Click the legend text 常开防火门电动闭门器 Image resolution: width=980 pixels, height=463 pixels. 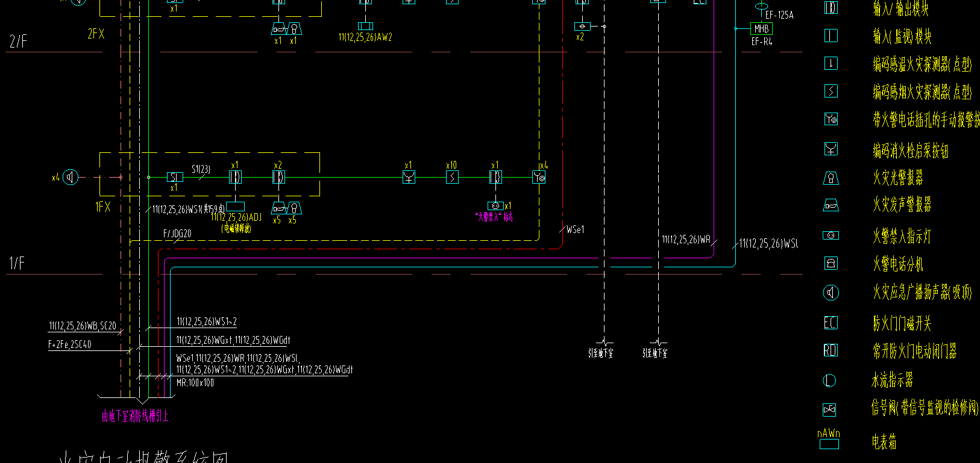[x=915, y=351]
